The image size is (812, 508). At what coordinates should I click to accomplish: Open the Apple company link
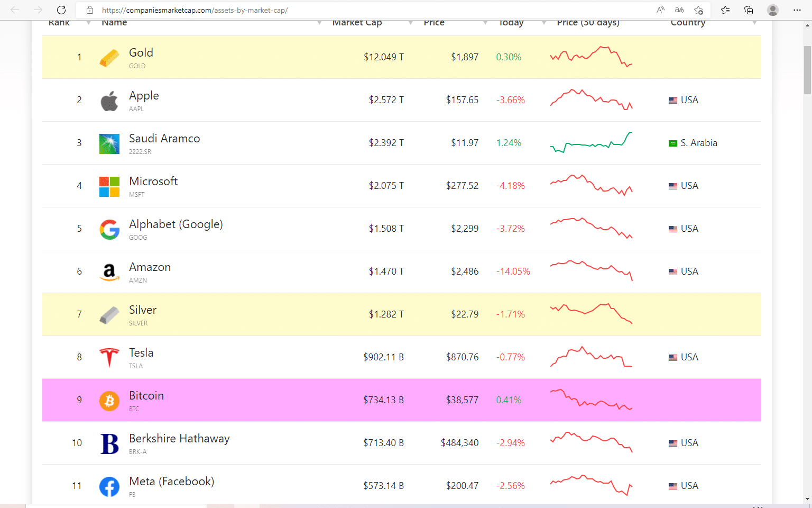(144, 96)
